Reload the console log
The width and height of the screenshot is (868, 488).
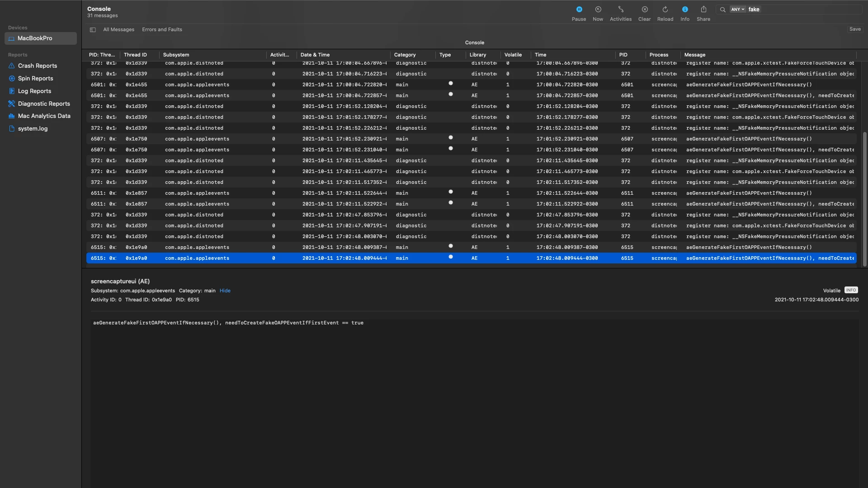(665, 10)
